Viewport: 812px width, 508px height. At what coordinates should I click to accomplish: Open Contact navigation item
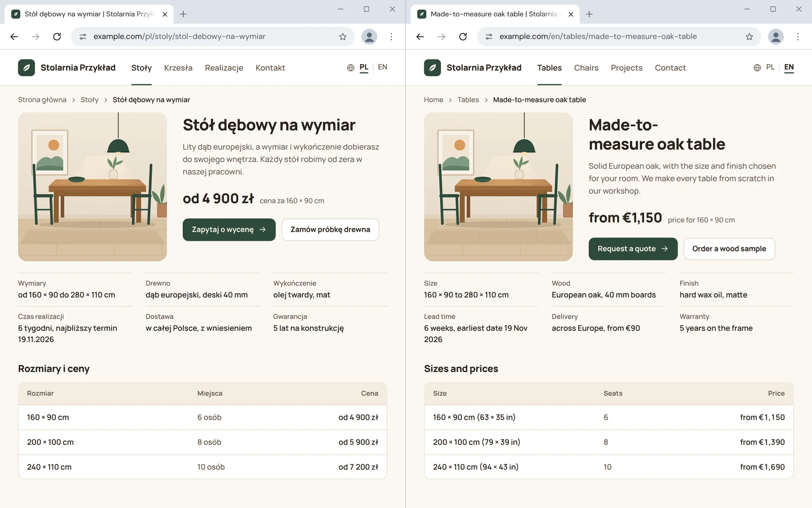670,68
